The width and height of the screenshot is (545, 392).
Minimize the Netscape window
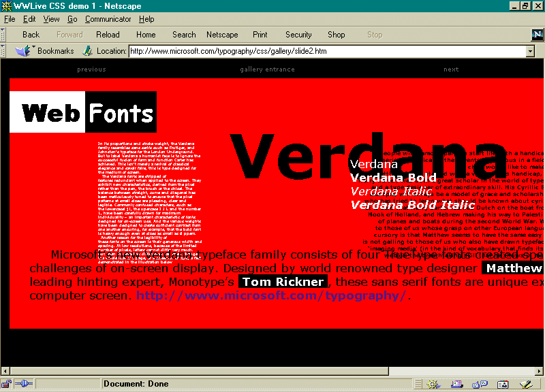pos(514,6)
